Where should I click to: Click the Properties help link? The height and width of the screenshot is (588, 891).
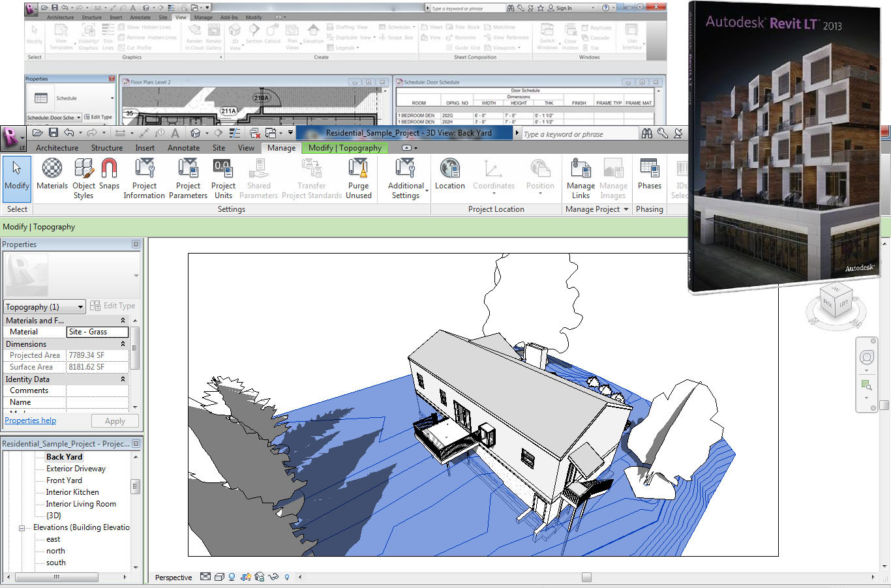(31, 420)
